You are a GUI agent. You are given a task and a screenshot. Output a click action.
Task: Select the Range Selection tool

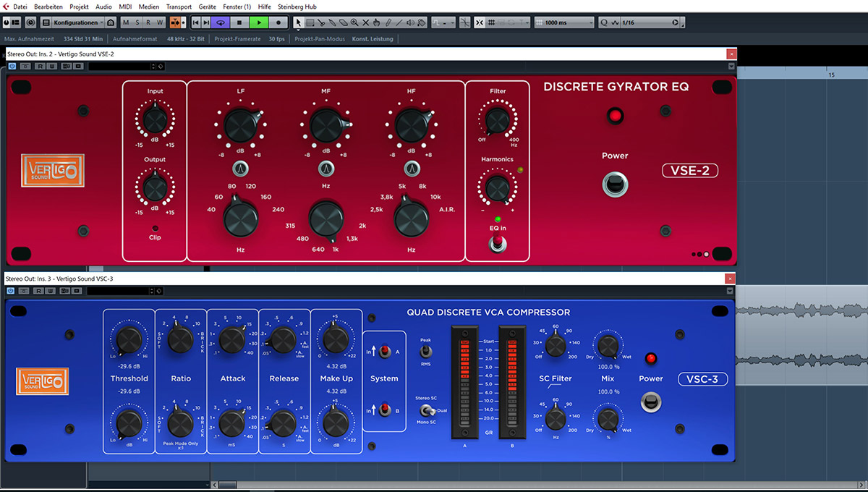(x=310, y=22)
